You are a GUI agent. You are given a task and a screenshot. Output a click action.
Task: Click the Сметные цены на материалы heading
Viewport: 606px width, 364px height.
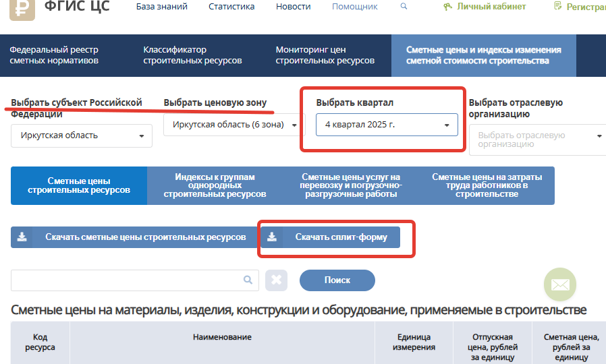tap(299, 309)
